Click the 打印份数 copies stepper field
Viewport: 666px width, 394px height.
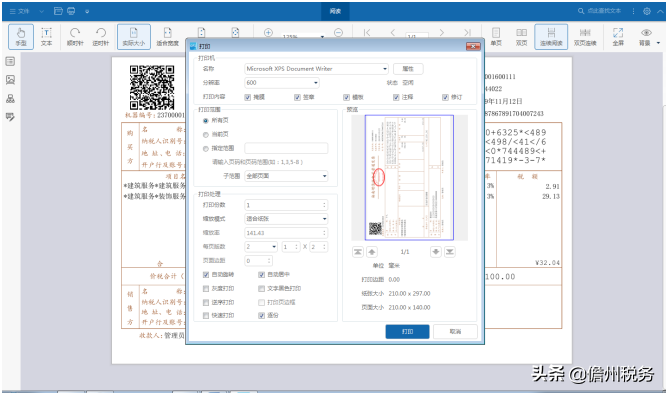point(286,205)
